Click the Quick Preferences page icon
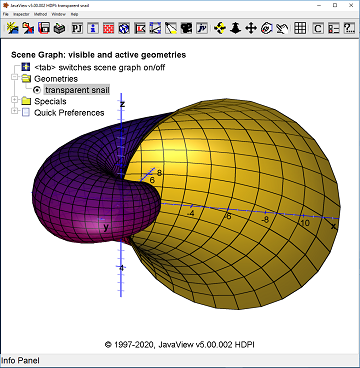The image size is (360, 368). coord(26,113)
